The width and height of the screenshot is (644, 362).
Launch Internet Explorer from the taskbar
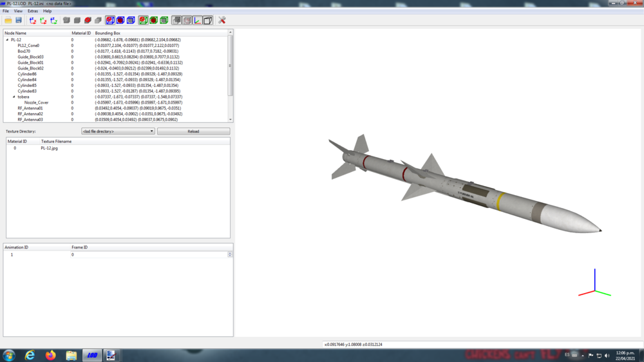pyautogui.click(x=30, y=356)
